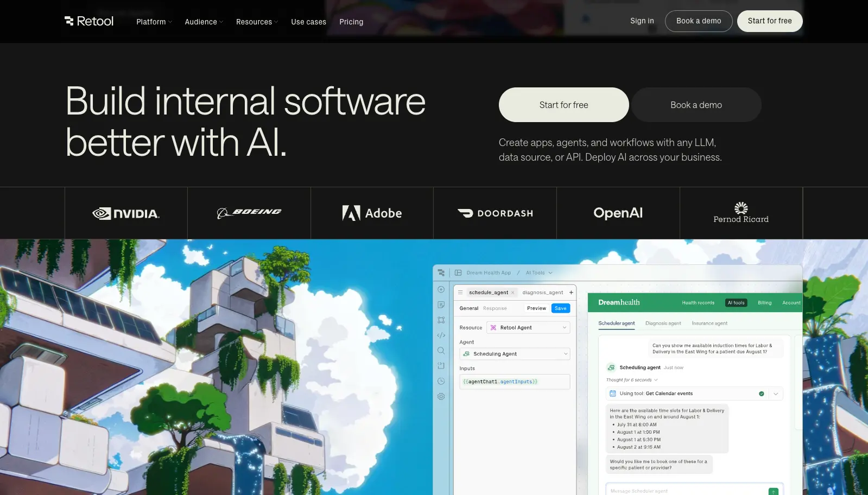Switch to the diagnosis_agent tab
Image resolution: width=868 pixels, height=495 pixels.
543,293
